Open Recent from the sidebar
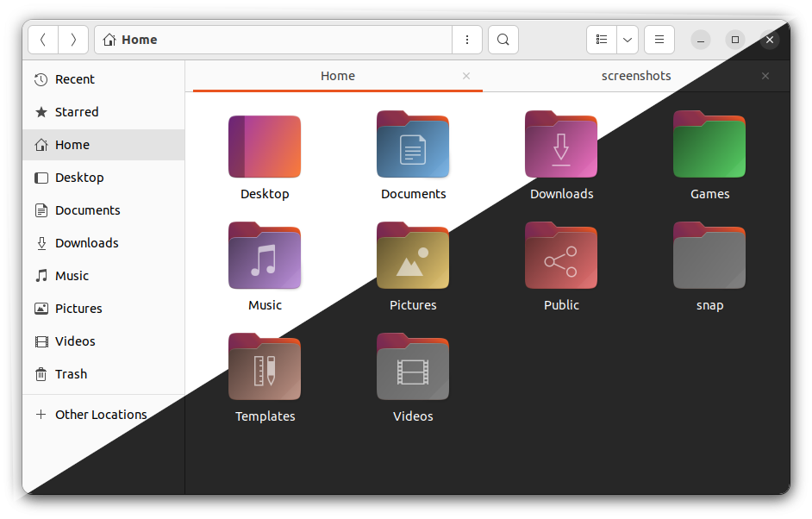 click(x=73, y=79)
